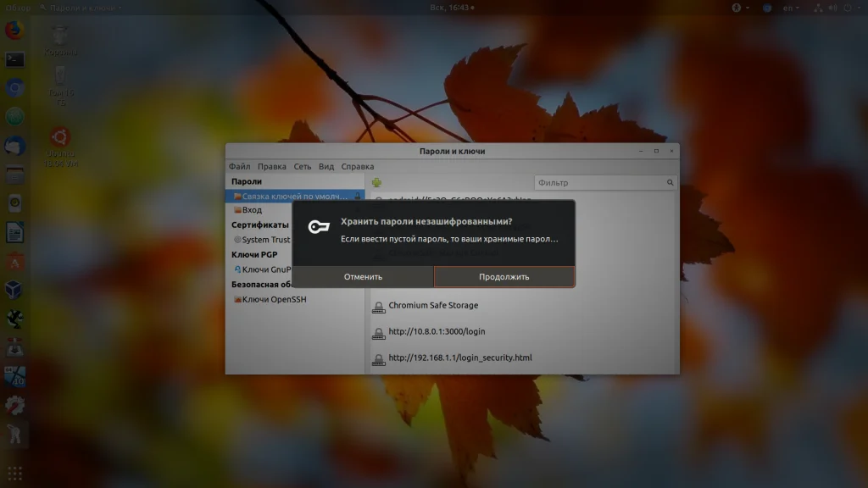Select Ключи OpenSSH entry

pyautogui.click(x=270, y=299)
